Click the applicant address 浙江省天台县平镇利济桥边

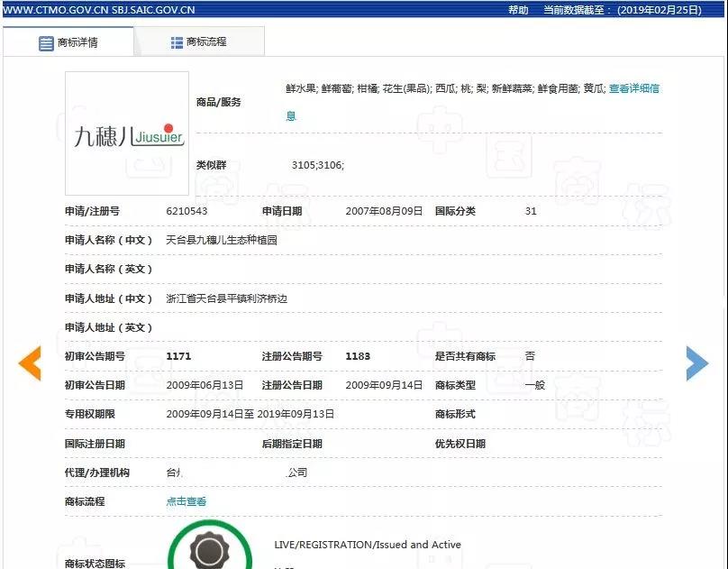pos(226,298)
